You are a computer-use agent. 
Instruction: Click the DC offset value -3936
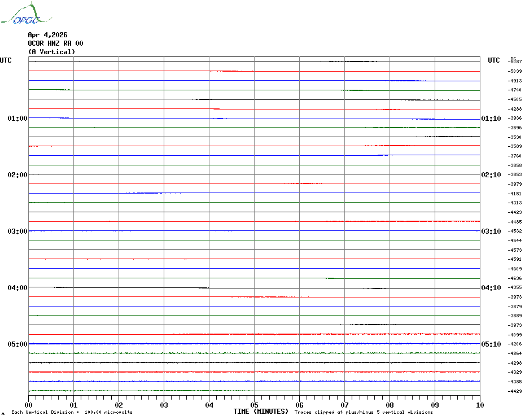click(x=515, y=119)
